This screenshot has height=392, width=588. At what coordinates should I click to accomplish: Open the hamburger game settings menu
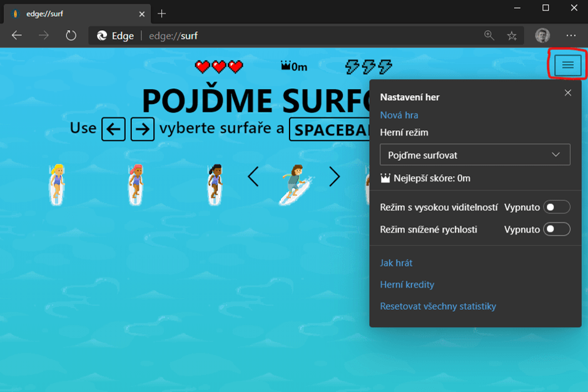(x=567, y=65)
